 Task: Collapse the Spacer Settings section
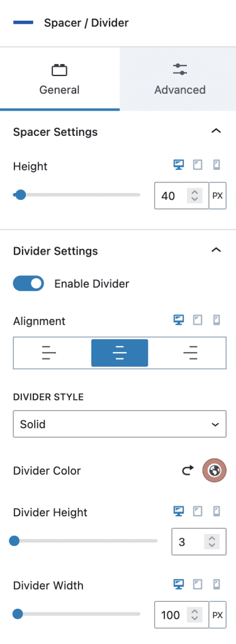(216, 131)
